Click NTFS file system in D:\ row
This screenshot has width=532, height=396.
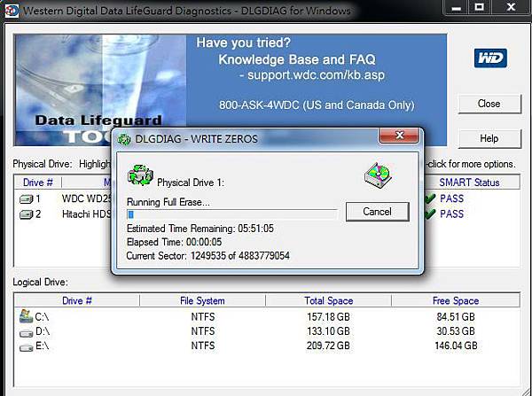click(203, 331)
